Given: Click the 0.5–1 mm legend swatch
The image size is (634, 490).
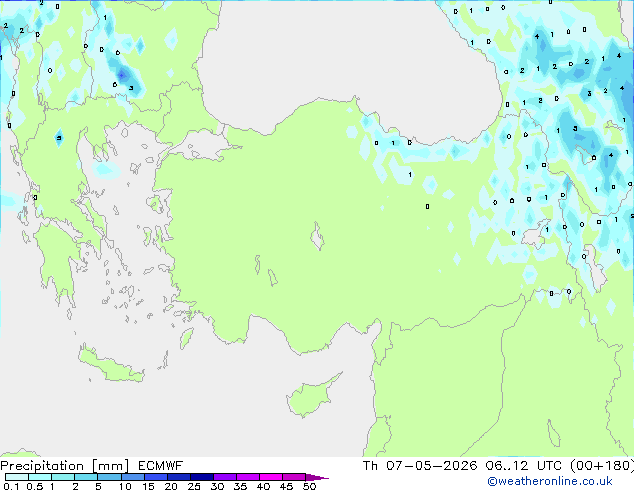Looking at the screenshot, I should [40, 477].
